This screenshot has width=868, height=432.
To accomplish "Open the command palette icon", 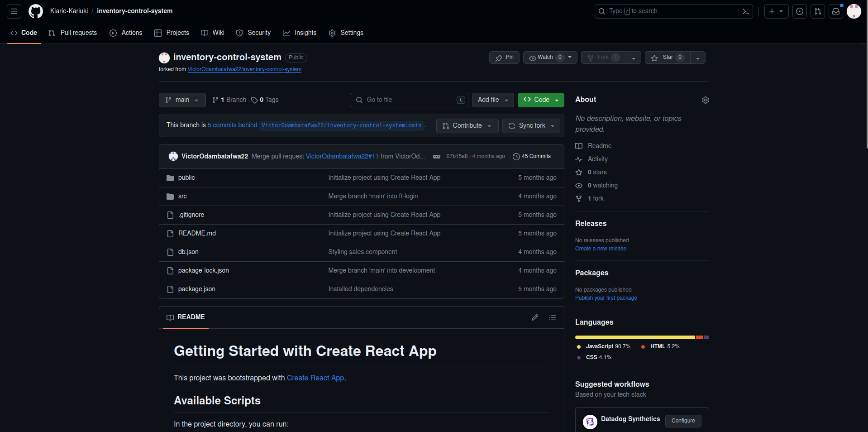I will tap(745, 11).
